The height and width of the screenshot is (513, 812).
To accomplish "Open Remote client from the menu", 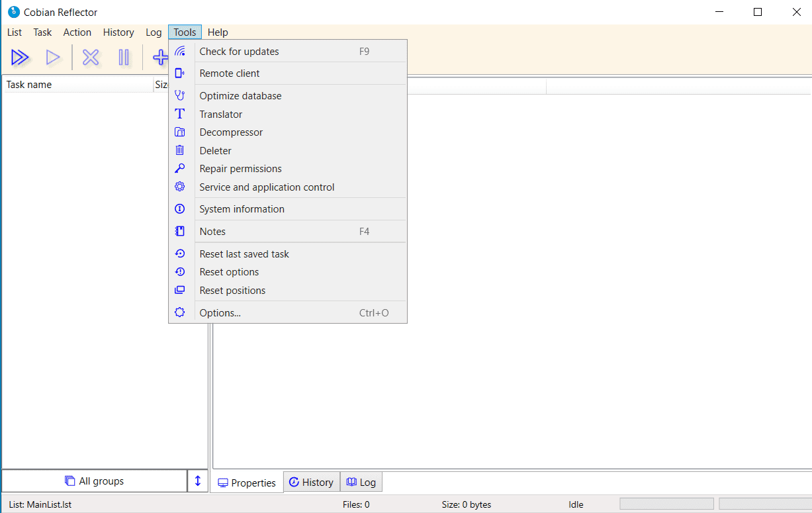I will [x=230, y=73].
